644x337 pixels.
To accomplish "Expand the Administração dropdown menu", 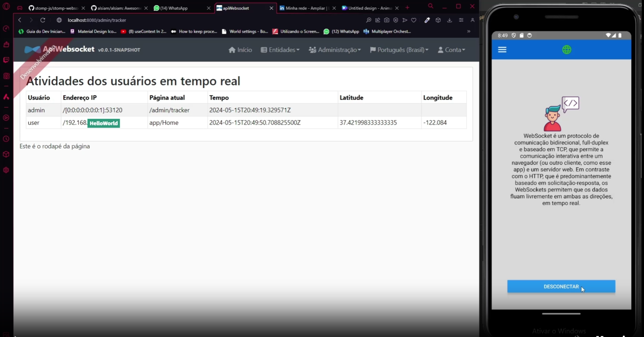I will tap(335, 50).
